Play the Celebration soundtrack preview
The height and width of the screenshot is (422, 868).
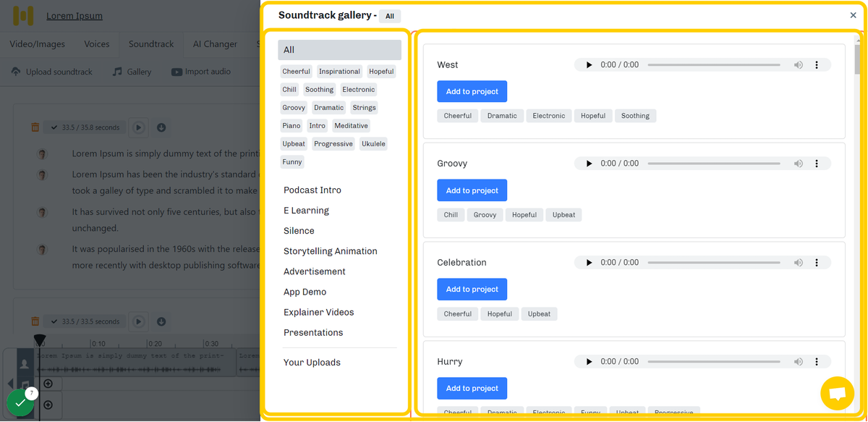click(x=589, y=263)
